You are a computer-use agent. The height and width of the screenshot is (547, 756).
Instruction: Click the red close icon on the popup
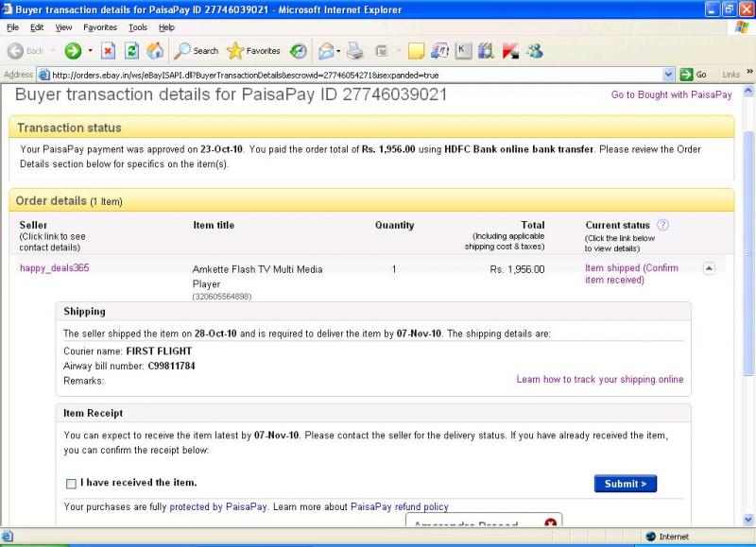pos(551,522)
